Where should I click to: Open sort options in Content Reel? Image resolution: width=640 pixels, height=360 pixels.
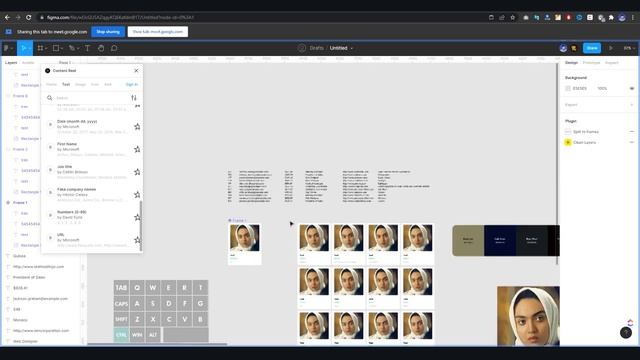(134, 98)
